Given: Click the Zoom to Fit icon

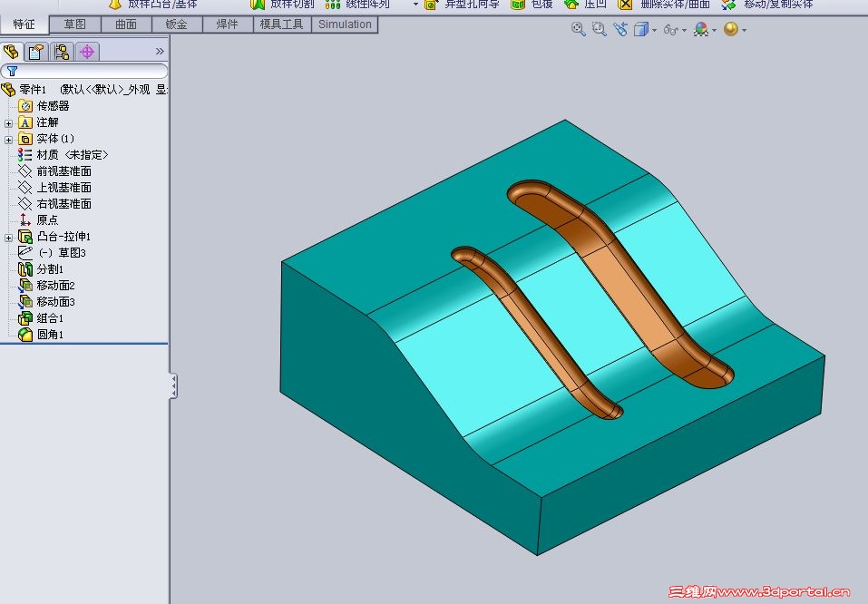Looking at the screenshot, I should [x=579, y=29].
